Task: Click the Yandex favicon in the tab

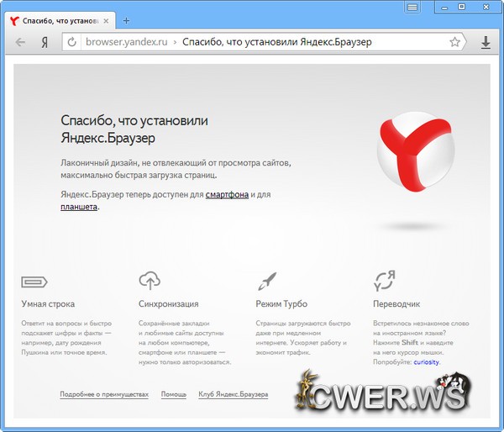Action: click(15, 21)
